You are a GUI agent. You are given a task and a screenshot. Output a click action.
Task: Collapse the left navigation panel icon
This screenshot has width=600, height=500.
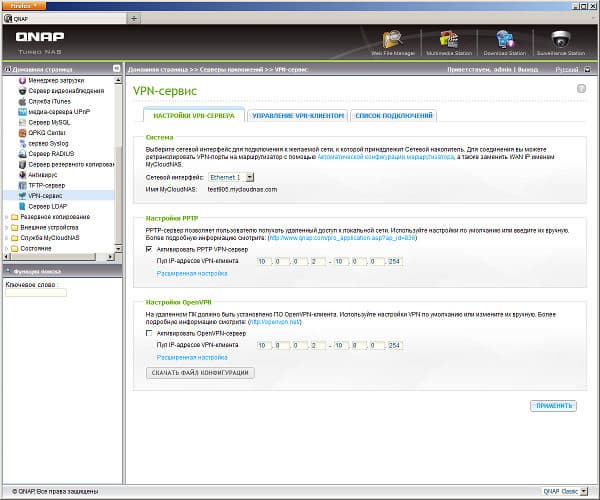(x=116, y=68)
